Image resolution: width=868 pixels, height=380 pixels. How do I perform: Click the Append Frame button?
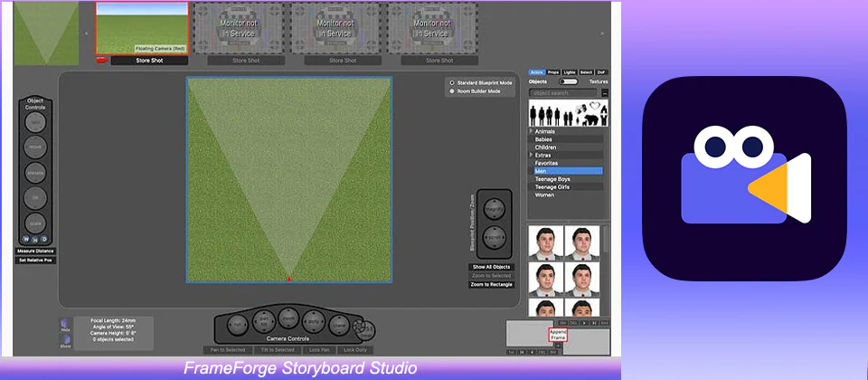coord(558,335)
